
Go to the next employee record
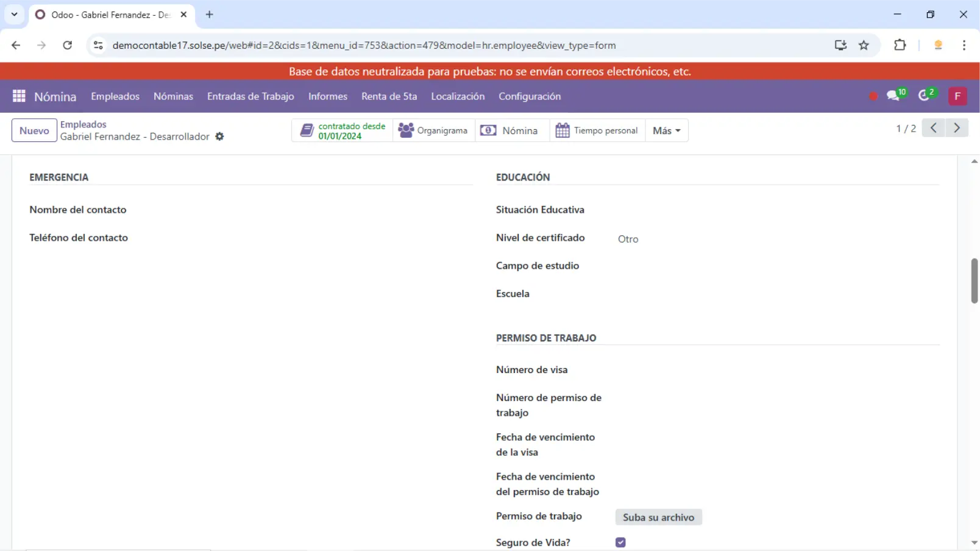pos(957,128)
